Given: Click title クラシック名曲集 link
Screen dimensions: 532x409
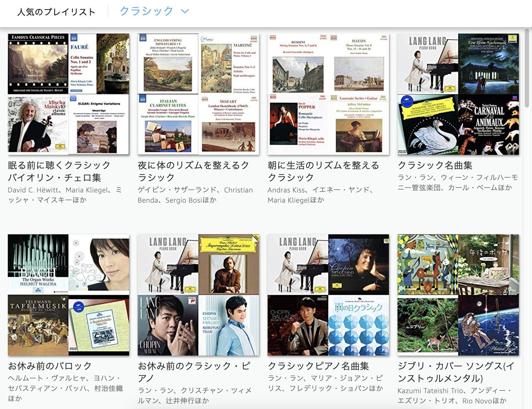Looking at the screenshot, I should click(x=435, y=165).
